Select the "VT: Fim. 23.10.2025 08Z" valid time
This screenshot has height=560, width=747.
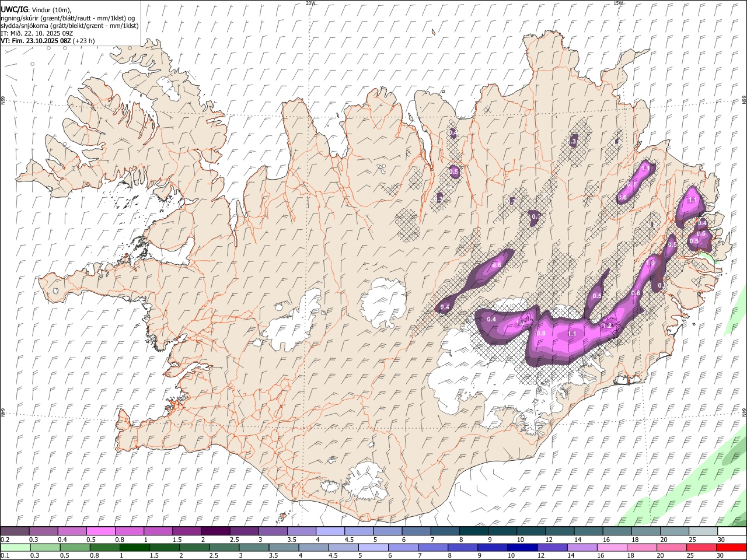36,41
